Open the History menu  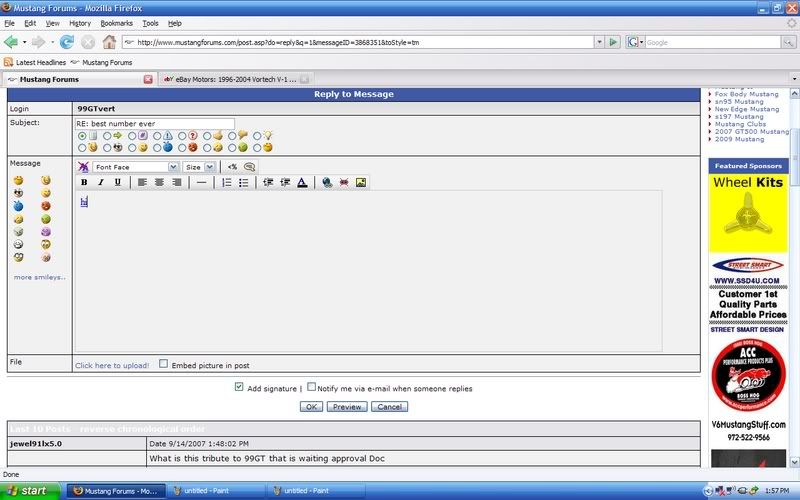pyautogui.click(x=80, y=23)
